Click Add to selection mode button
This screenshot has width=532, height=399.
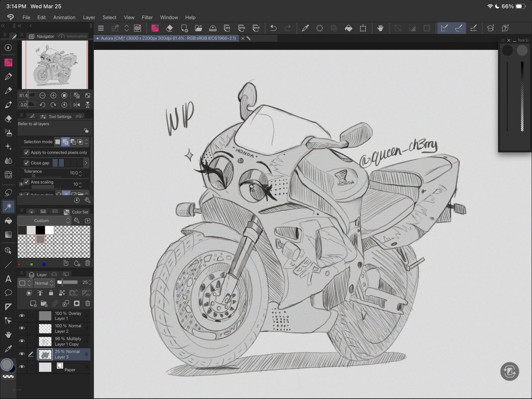[65, 142]
